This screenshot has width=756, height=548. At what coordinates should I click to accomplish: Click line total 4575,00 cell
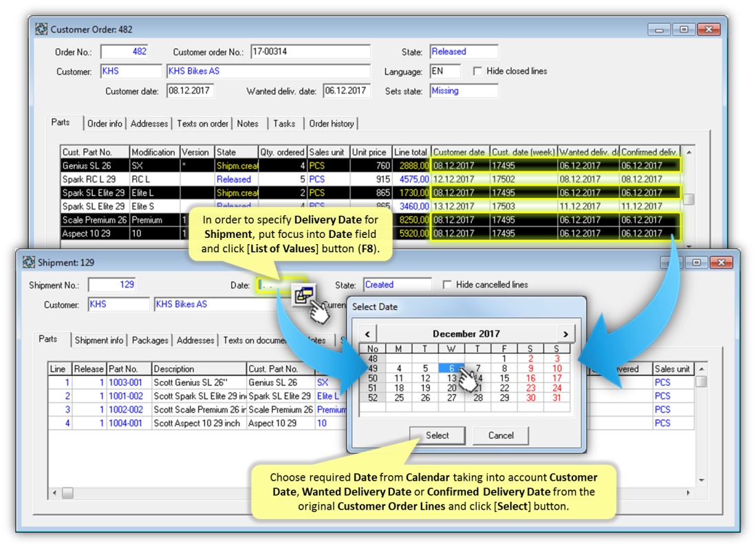point(411,179)
